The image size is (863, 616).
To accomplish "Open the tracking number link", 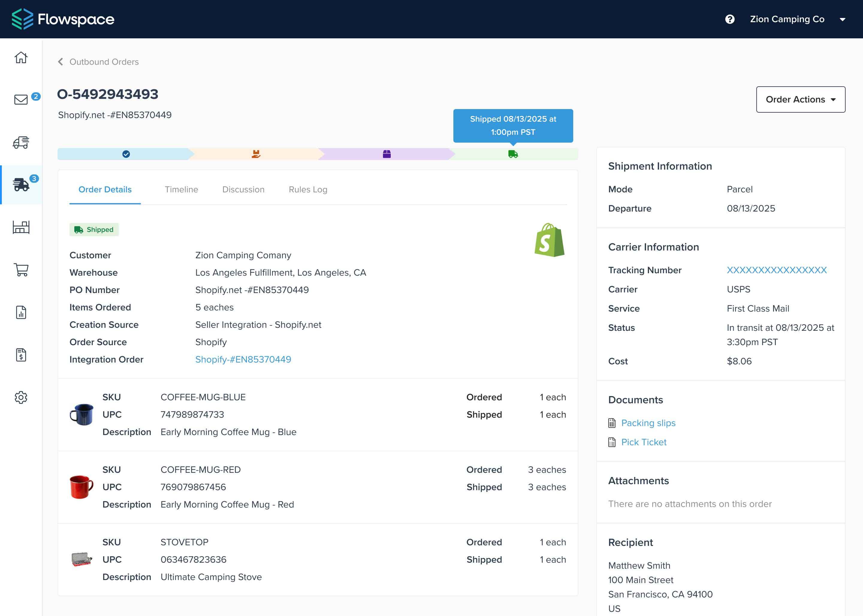I will click(x=776, y=270).
